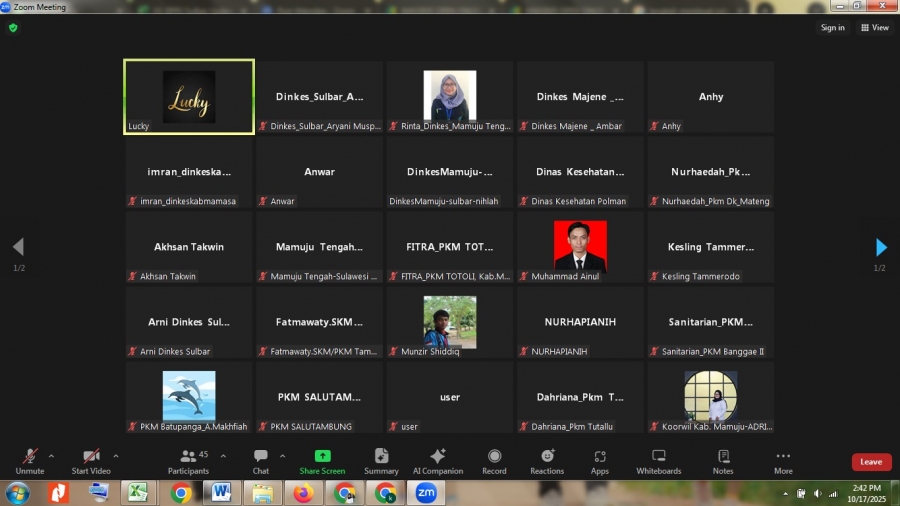Open the Chat panel

[260, 456]
